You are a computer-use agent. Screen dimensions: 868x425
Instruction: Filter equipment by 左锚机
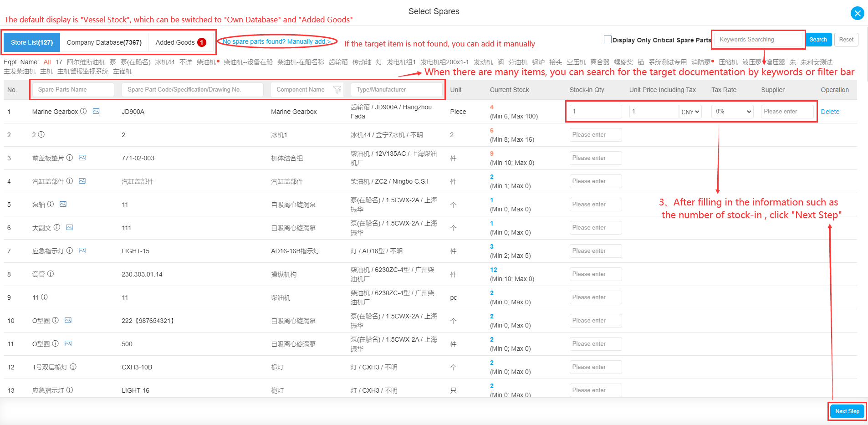click(123, 71)
